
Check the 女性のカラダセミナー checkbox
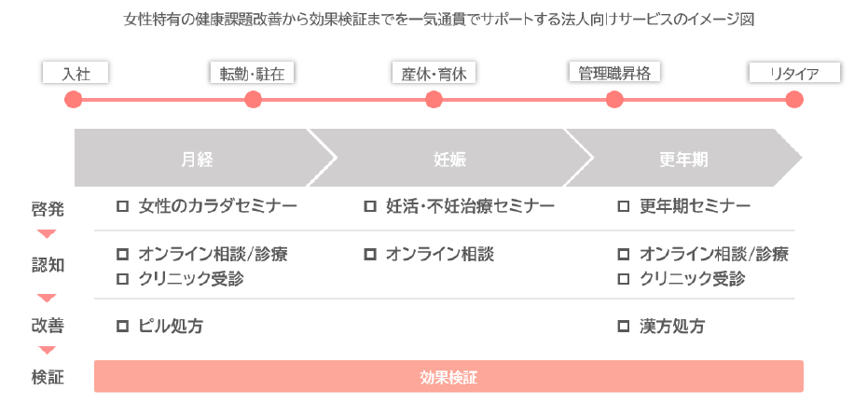122,206
